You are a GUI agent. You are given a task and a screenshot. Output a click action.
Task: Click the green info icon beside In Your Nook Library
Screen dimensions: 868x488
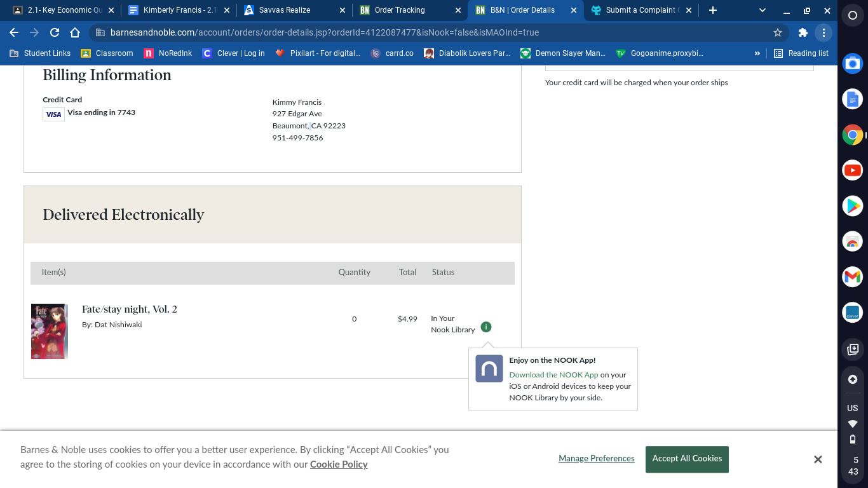pos(485,326)
